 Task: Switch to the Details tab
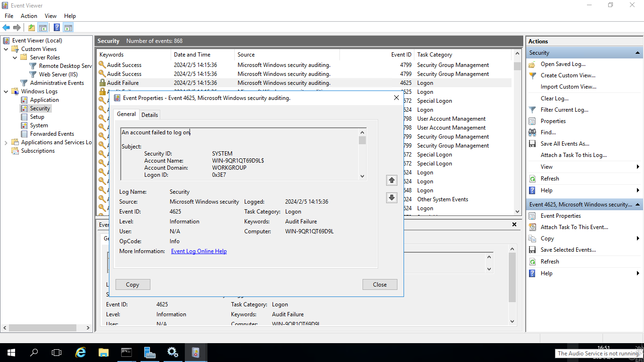[x=149, y=115]
